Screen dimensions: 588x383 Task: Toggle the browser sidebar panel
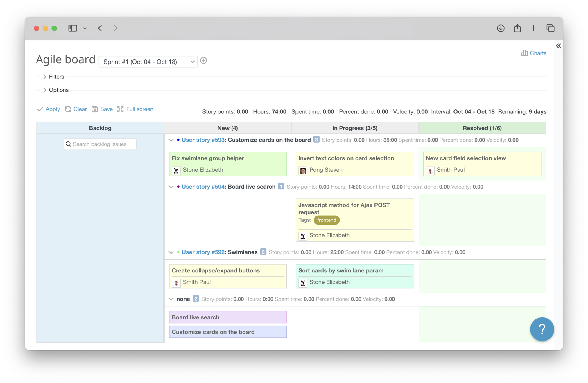tap(73, 28)
